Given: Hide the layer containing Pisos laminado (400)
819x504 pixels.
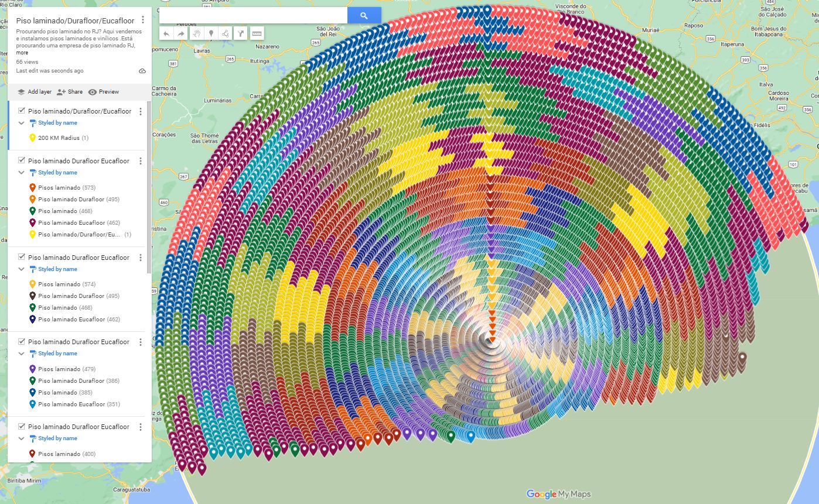Looking at the screenshot, I should coord(22,426).
